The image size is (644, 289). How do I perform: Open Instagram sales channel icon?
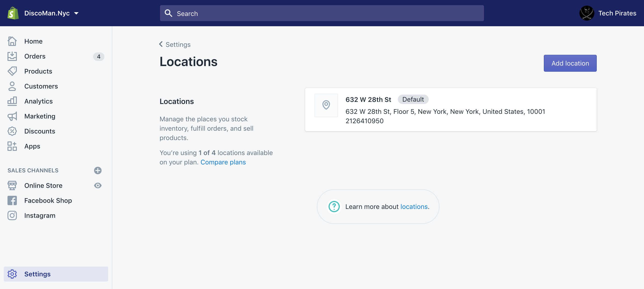tap(12, 215)
